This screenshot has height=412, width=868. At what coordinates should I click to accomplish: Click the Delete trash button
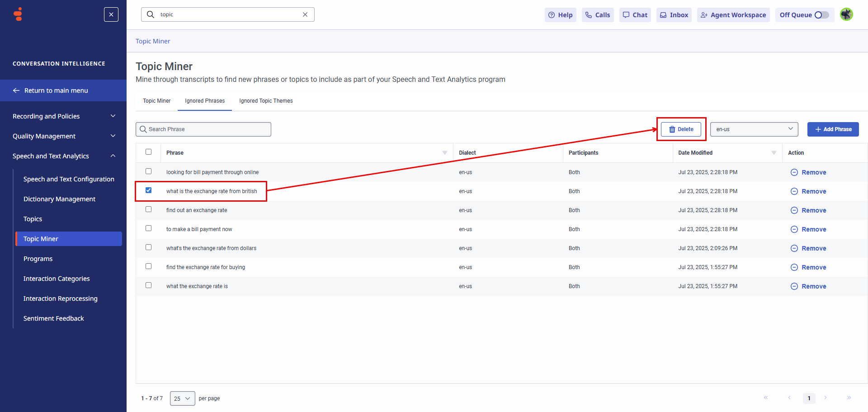[681, 129]
